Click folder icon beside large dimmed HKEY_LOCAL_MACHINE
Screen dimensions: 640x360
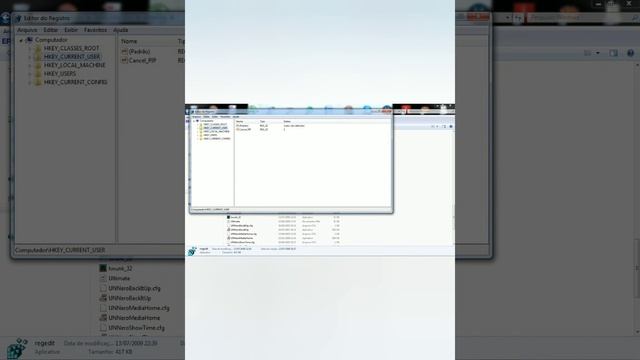38,65
